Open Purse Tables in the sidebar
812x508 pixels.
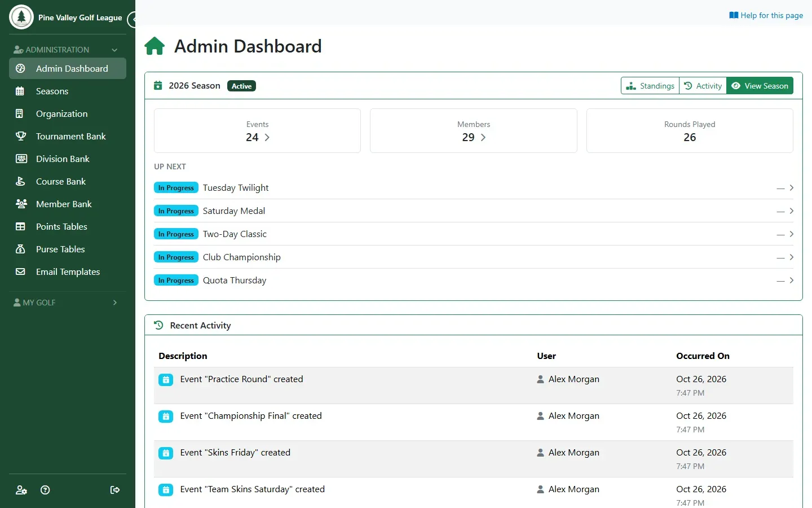pos(68,249)
